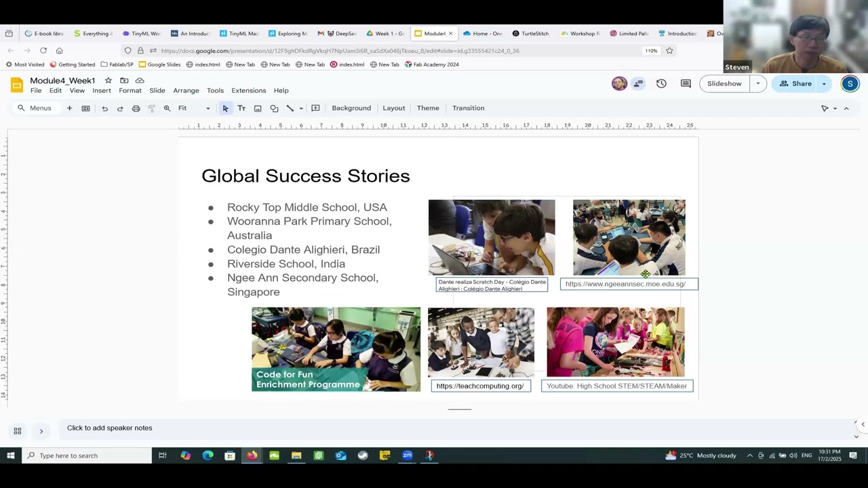
Task: Open the Google Slides home logo
Action: point(17,85)
